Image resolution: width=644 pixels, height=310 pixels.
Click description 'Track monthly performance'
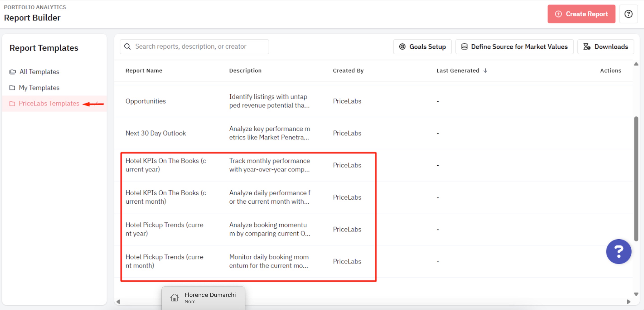269,165
